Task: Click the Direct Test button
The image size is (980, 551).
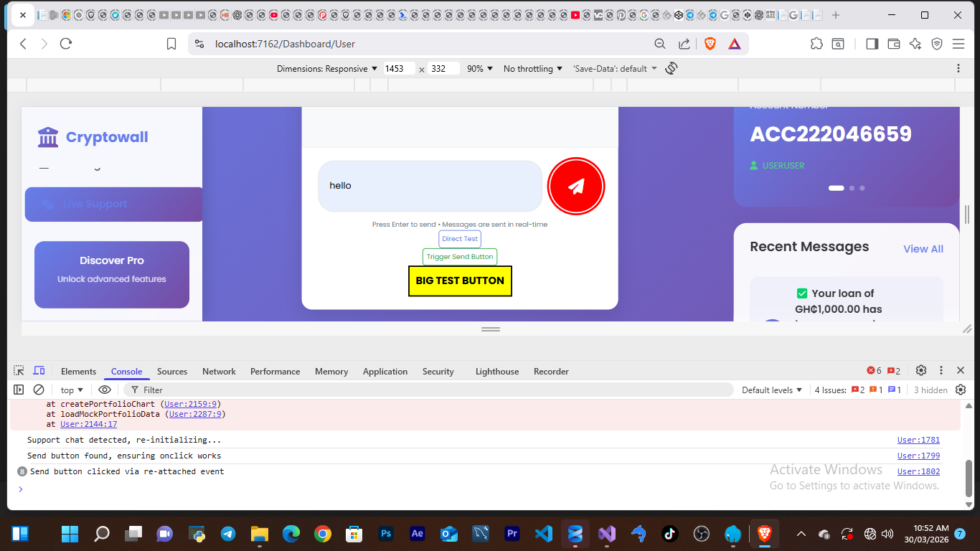Action: [x=460, y=239]
